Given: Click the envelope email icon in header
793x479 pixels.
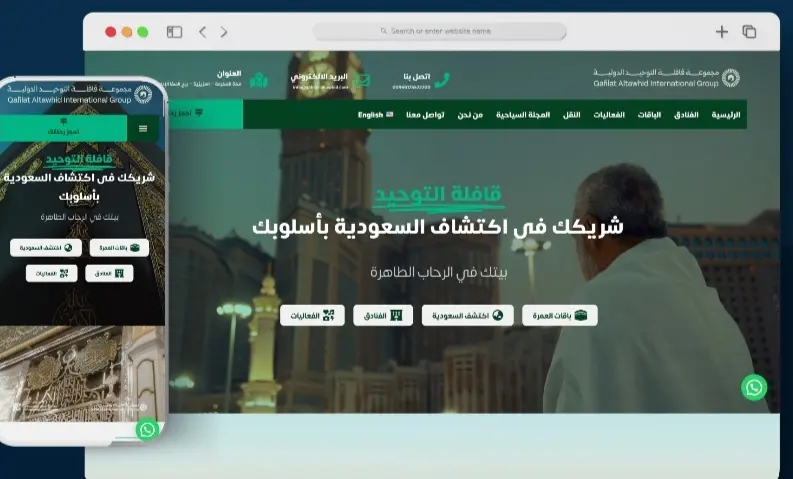Looking at the screenshot, I should pos(362,79).
